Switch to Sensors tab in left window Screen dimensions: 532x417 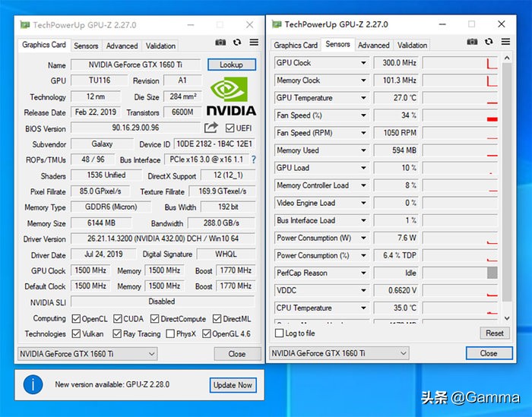click(x=86, y=46)
